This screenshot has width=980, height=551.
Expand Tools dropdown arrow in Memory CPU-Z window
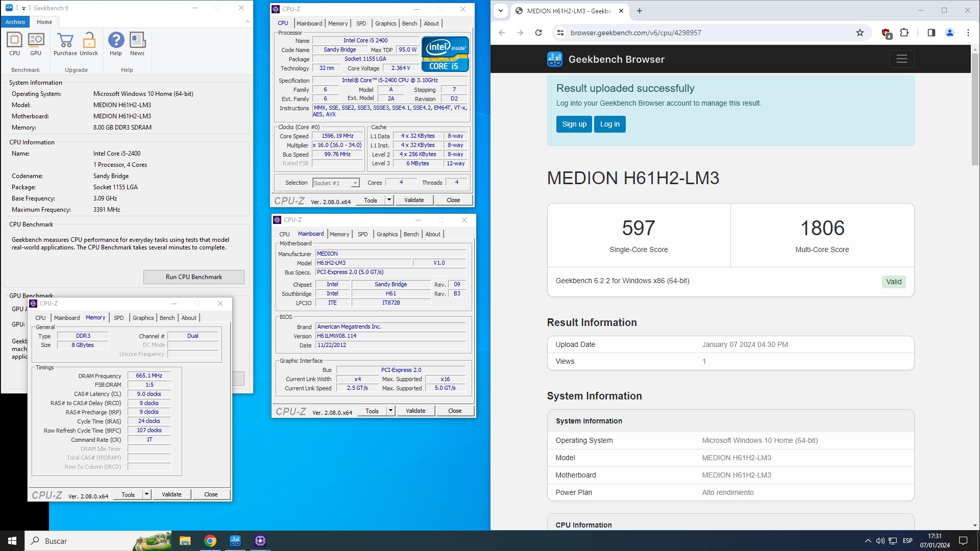coord(146,495)
